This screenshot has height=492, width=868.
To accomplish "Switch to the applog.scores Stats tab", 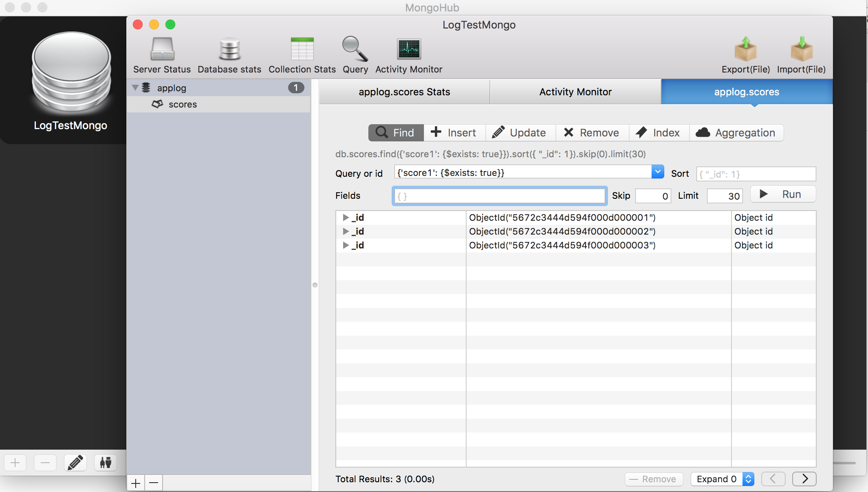I will (x=404, y=92).
